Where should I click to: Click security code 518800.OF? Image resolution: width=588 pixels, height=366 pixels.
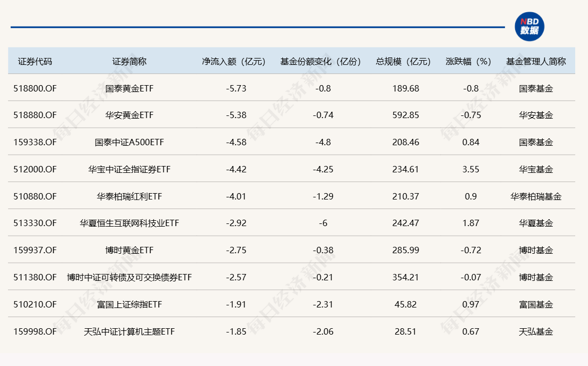[x=35, y=88]
